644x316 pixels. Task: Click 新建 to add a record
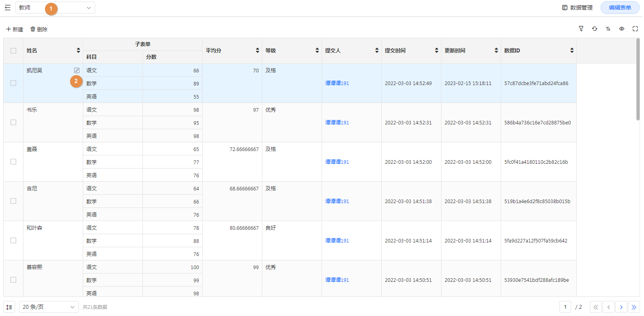pyautogui.click(x=15, y=29)
